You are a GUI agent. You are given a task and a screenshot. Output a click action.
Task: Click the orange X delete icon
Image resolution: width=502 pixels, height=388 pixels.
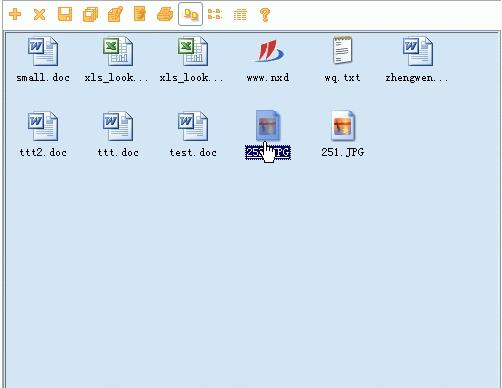point(40,14)
